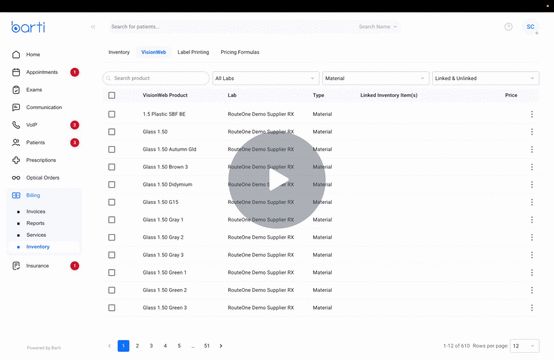The image size is (554, 360).
Task: Open the All Labs dropdown
Action: pos(266,78)
